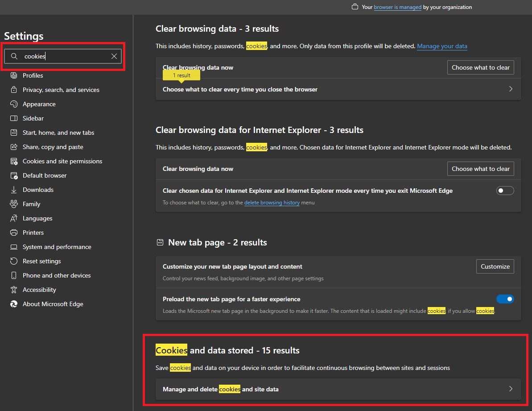Open the Manage your data link
The height and width of the screenshot is (411, 532).
442,46
